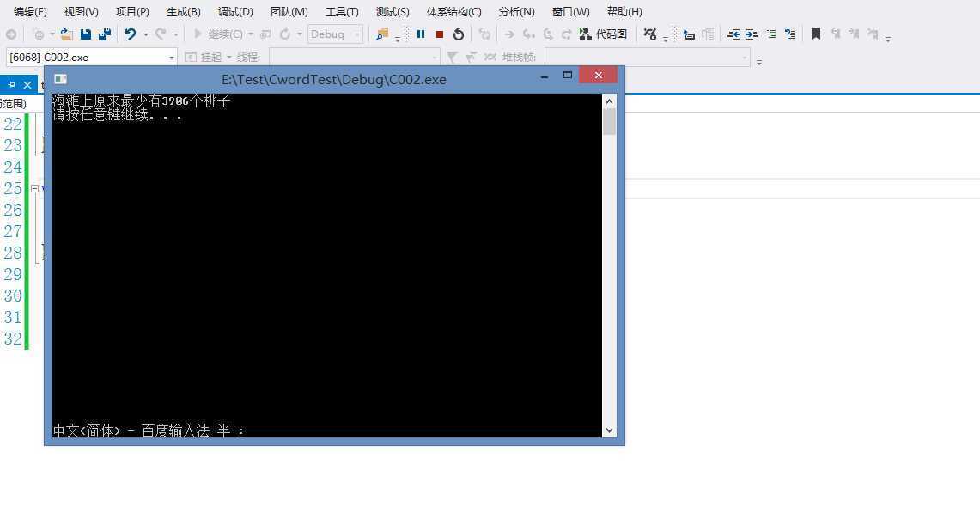Click the show next statement arrow icon

pyautogui.click(x=509, y=34)
